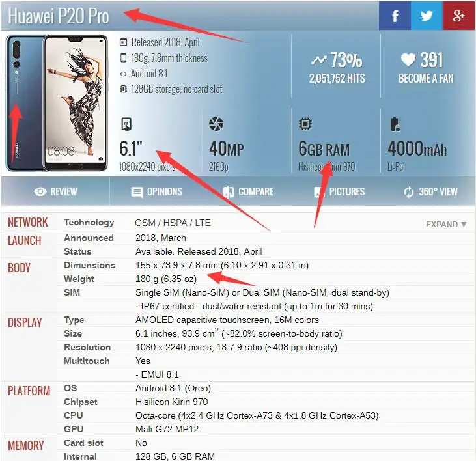476x461 pixels.
Task: Share on Facebook icon
Action: point(395,16)
